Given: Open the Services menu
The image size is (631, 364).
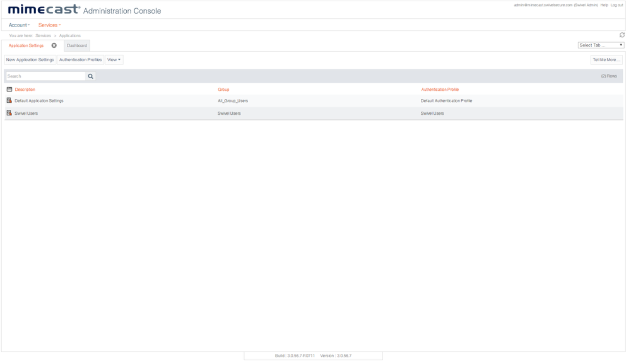Looking at the screenshot, I should (49, 25).
